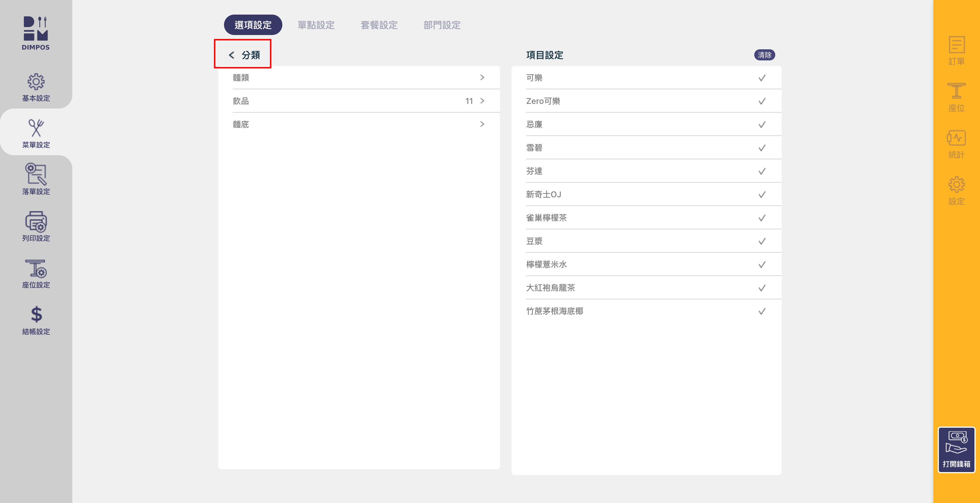Open 基本設定 gear icon in sidebar
Image resolution: width=980 pixels, height=503 pixels.
tap(36, 87)
